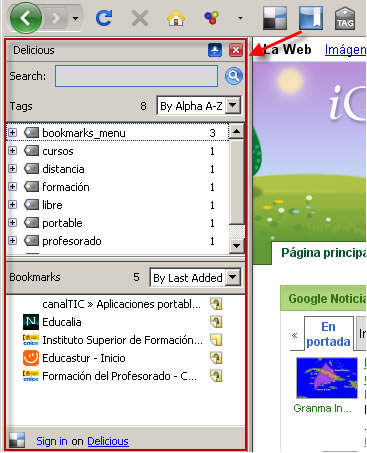Viewport: 367px width, 453px height.
Task: Click the Educalia N favicon
Action: pyautogui.click(x=31, y=322)
